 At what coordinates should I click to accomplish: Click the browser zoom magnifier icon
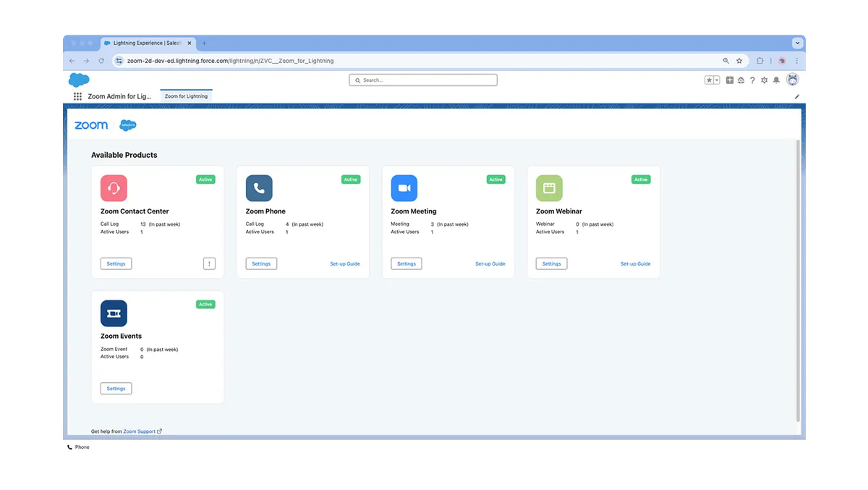726,61
